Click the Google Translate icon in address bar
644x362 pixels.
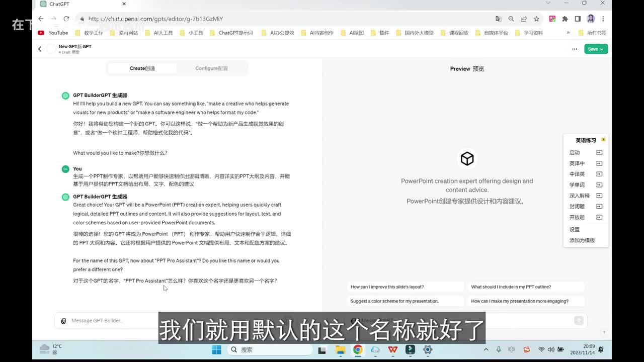pyautogui.click(x=498, y=19)
